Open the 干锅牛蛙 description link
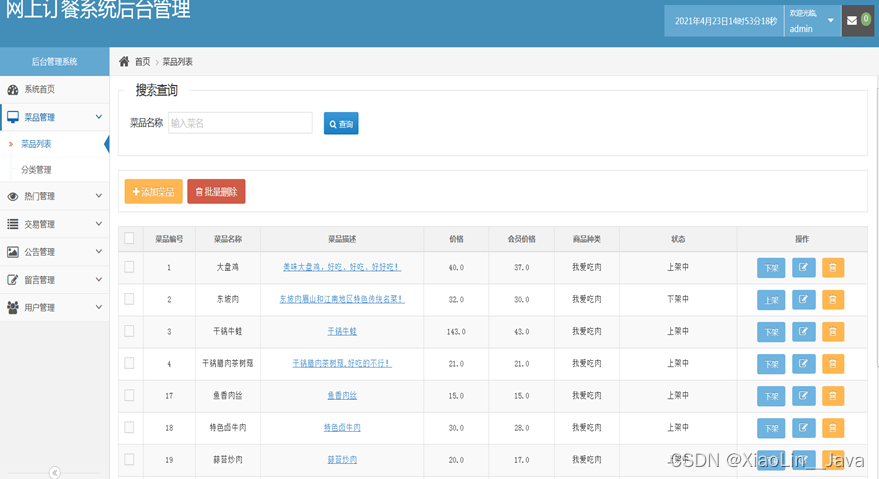Viewport: 879px width, 479px height. pyautogui.click(x=342, y=331)
